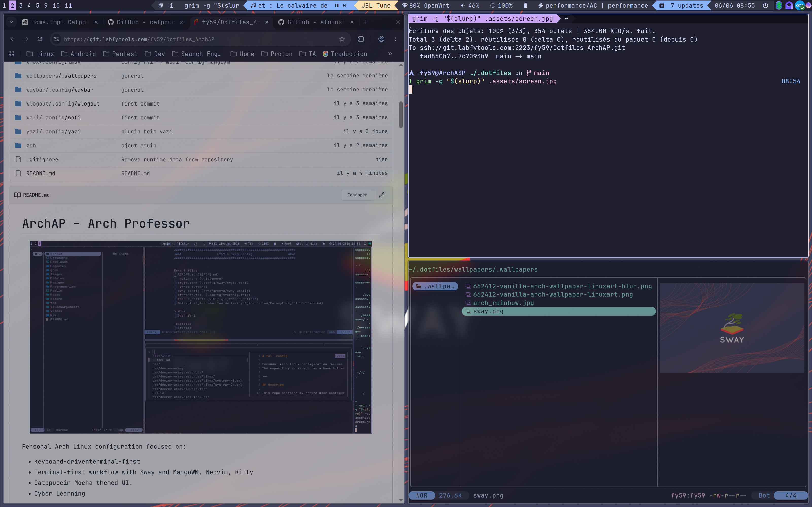The image size is (812, 507).
Task: Open the .gitignore file
Action: click(x=42, y=159)
